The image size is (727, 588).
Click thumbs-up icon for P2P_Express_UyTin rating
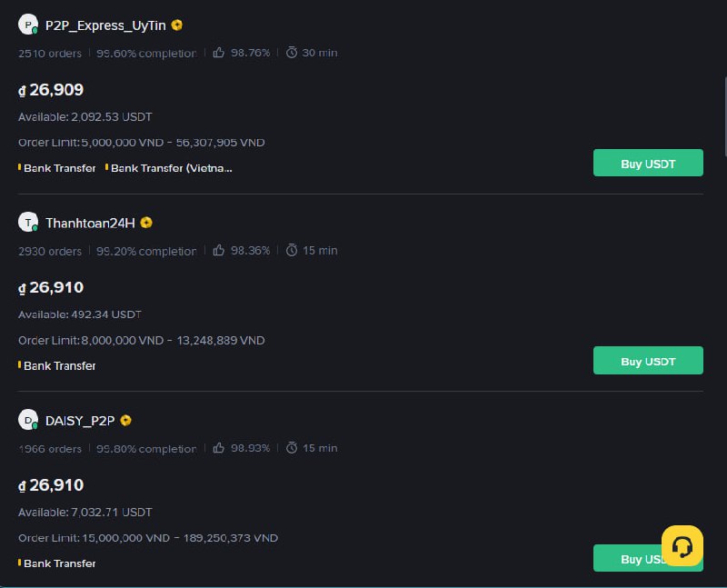219,53
